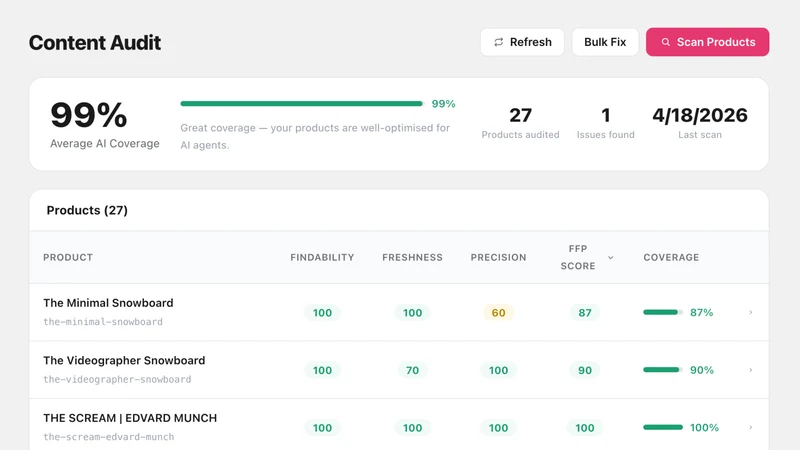Open The Videographer Snowboard product name
Viewport: 800px width, 450px height.
[x=124, y=361]
